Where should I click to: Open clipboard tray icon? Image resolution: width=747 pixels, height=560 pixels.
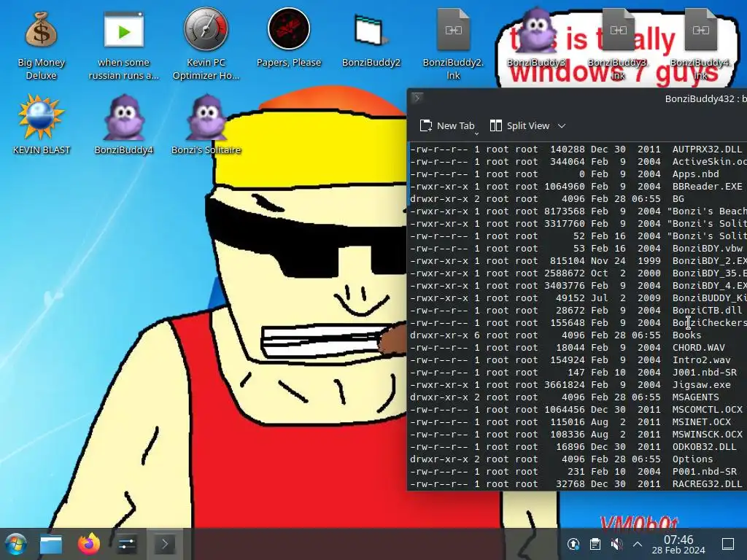click(x=595, y=544)
